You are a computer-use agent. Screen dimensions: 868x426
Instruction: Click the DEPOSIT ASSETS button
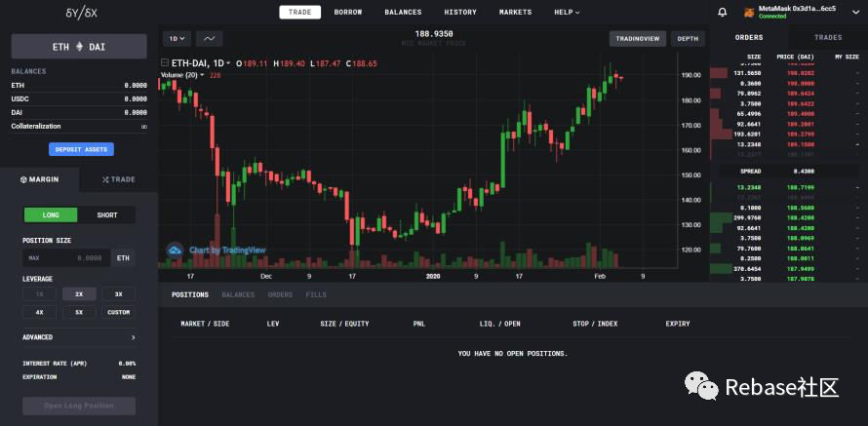81,149
